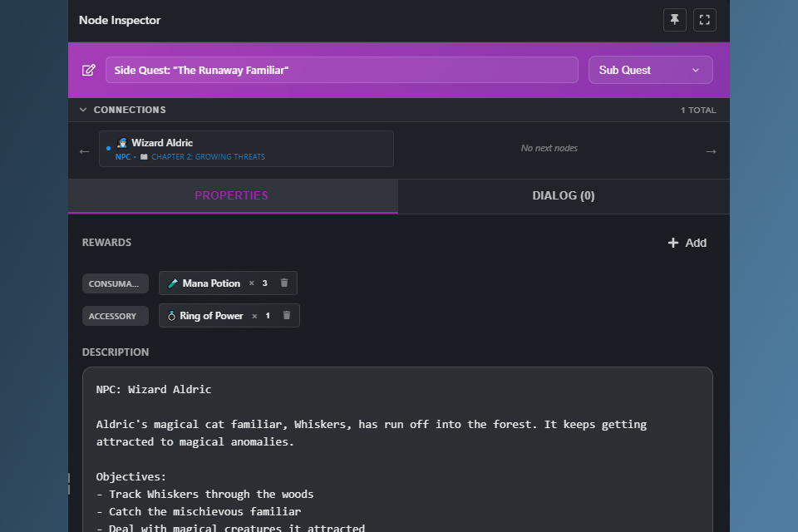This screenshot has width=798, height=532.
Task: Open the Sub Quest type dropdown
Action: [x=650, y=70]
